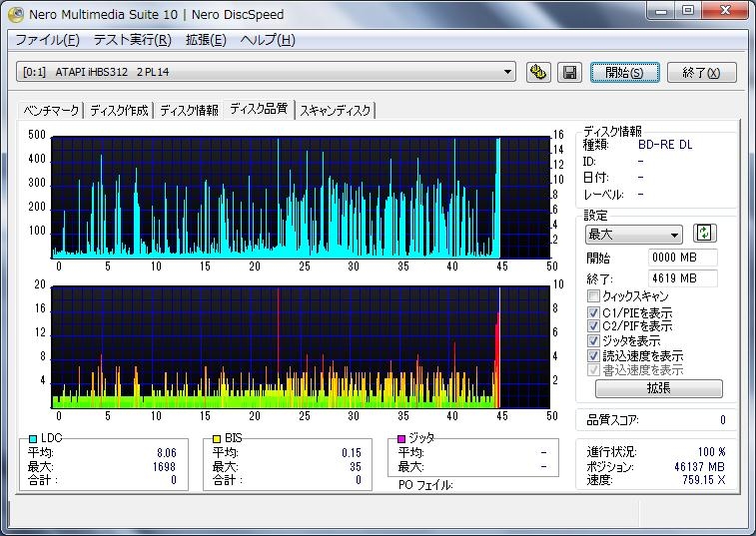
Task: Click the magenta ジッタ legend swatch
Action: 401,438
